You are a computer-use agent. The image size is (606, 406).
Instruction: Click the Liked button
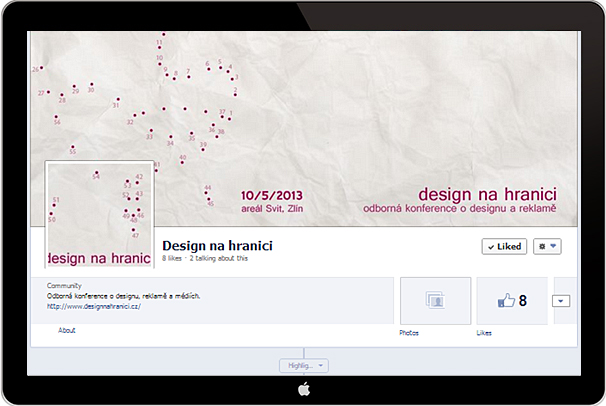504,246
